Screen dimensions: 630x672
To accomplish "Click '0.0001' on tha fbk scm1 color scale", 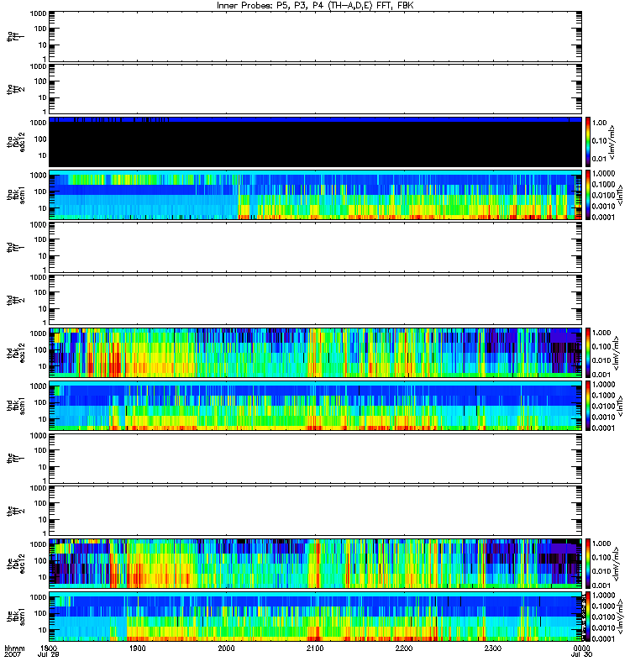I will coord(603,217).
